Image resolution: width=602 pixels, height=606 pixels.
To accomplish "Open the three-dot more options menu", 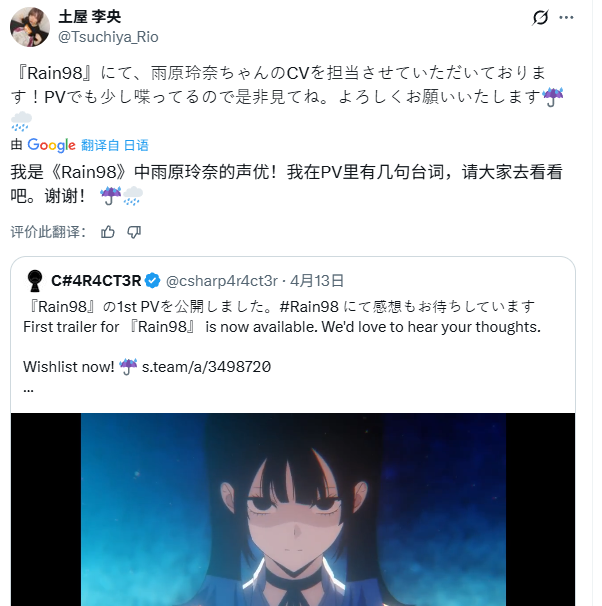I will click(x=566, y=17).
